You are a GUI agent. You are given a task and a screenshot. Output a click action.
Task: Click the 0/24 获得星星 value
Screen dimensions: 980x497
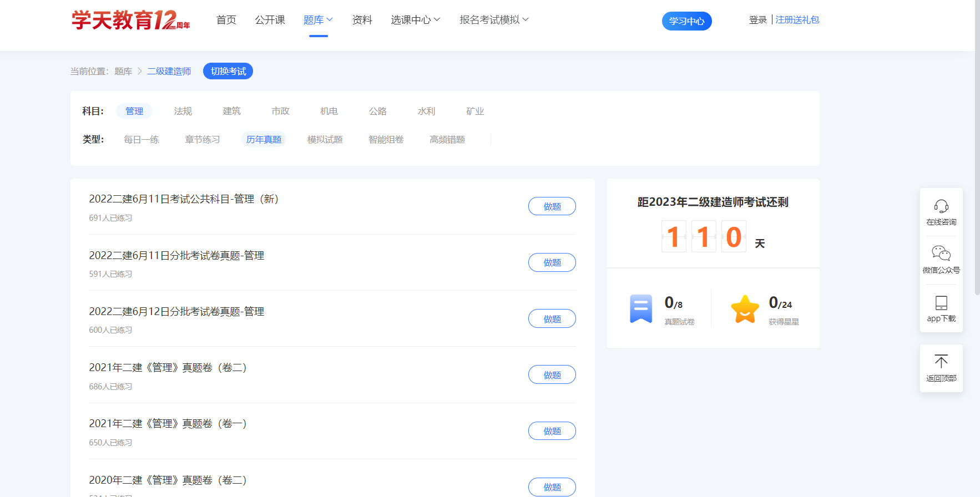[780, 303]
